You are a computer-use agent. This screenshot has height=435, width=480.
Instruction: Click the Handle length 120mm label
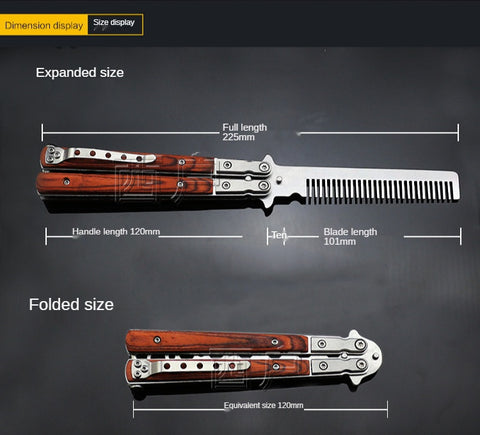tap(116, 231)
